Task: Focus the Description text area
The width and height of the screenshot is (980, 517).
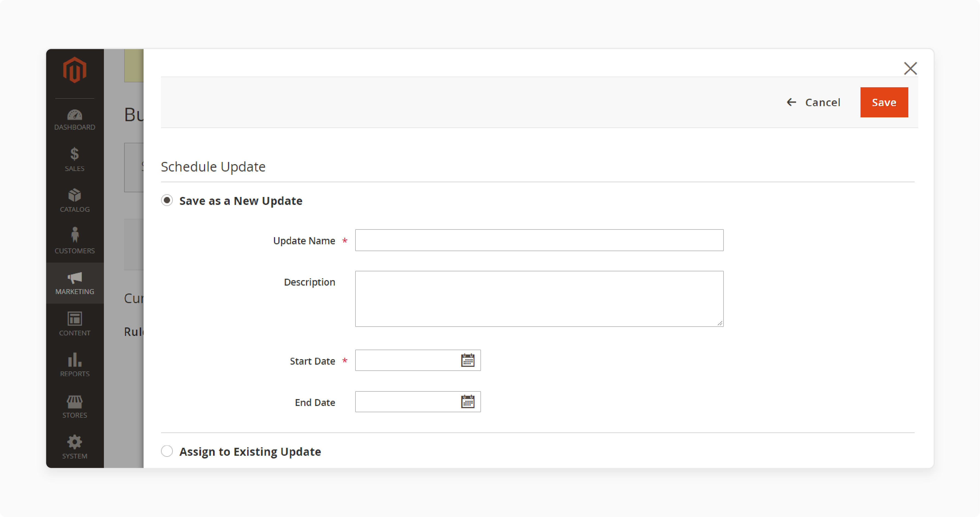Action: 539,299
